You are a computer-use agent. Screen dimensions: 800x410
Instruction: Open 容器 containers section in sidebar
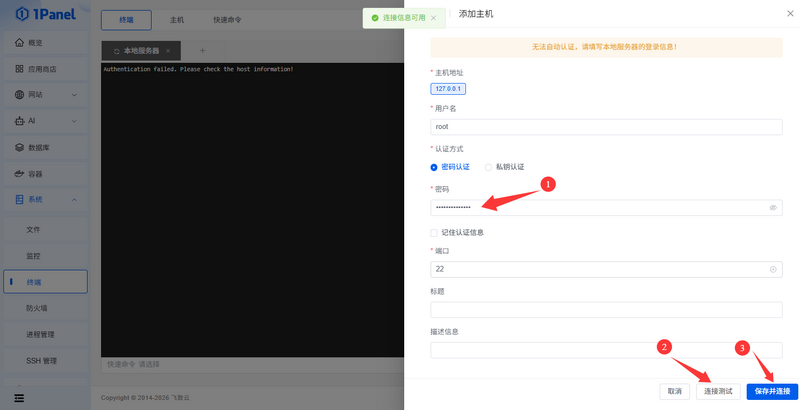click(x=36, y=174)
